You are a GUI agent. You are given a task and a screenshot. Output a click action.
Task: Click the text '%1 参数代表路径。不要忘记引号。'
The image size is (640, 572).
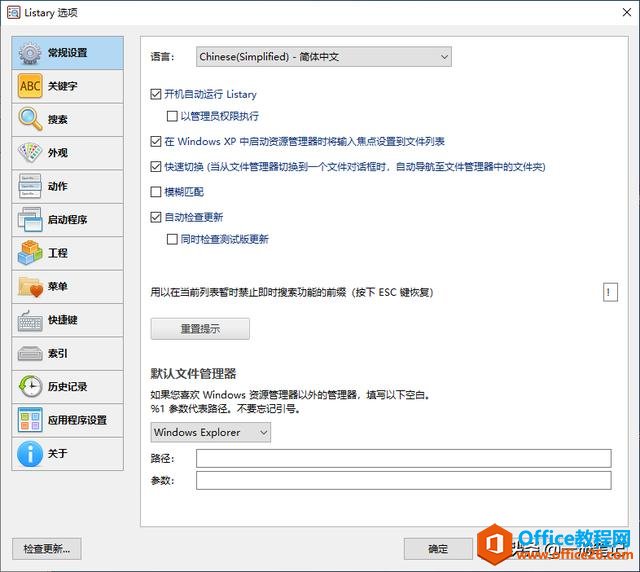(225, 409)
